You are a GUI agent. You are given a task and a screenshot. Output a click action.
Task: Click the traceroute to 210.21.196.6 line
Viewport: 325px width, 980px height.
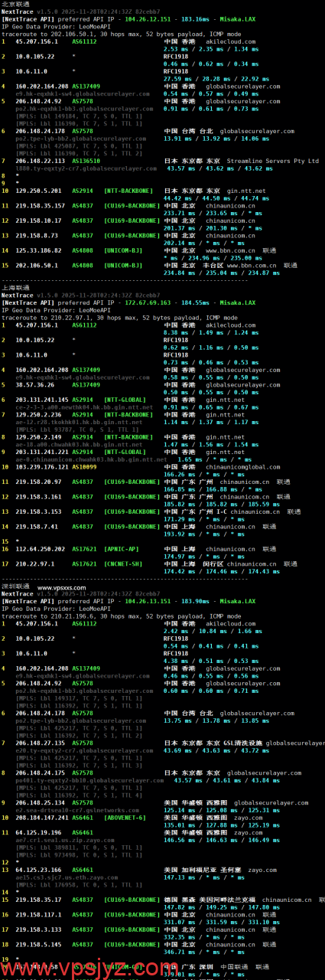(121, 616)
